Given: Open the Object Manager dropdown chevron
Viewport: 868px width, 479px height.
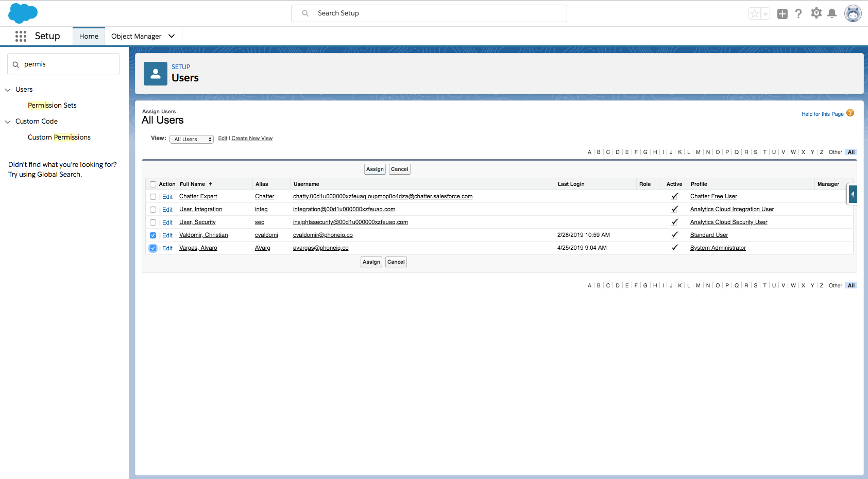Looking at the screenshot, I should click(x=172, y=36).
